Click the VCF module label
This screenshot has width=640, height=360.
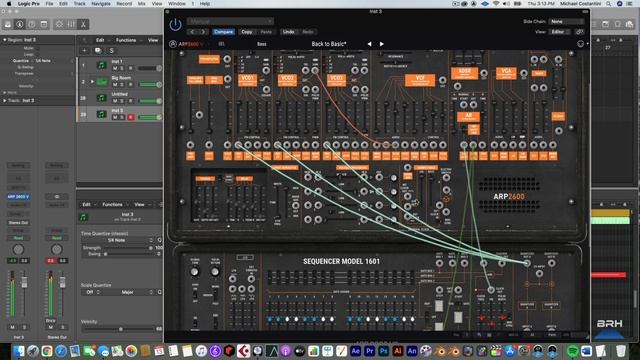coord(420,80)
